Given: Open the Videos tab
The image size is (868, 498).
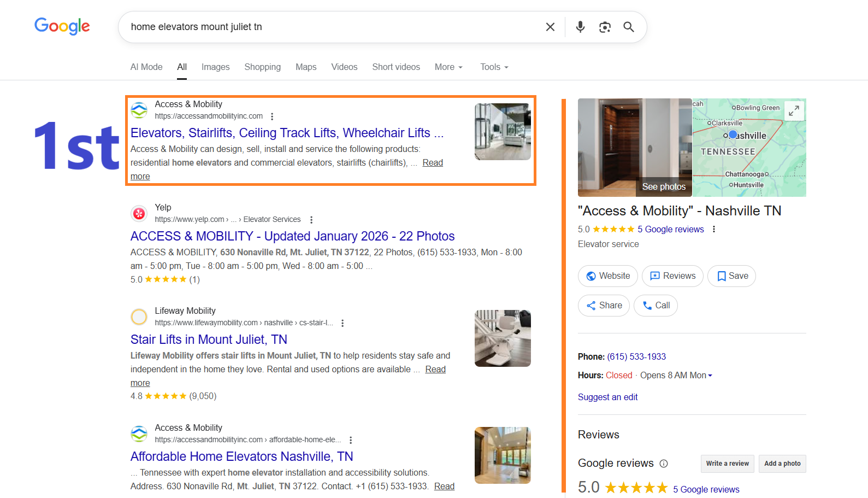Looking at the screenshot, I should pyautogui.click(x=344, y=67).
